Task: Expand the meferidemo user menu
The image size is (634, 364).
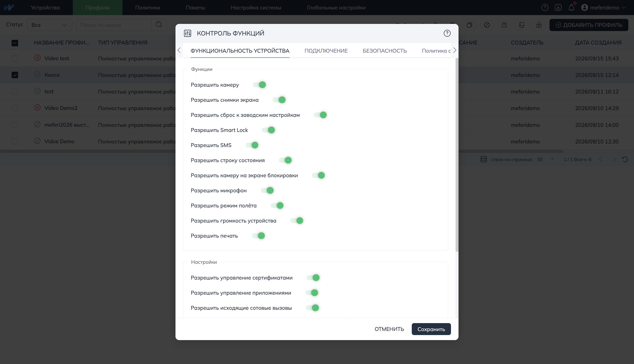Action: coord(603,8)
